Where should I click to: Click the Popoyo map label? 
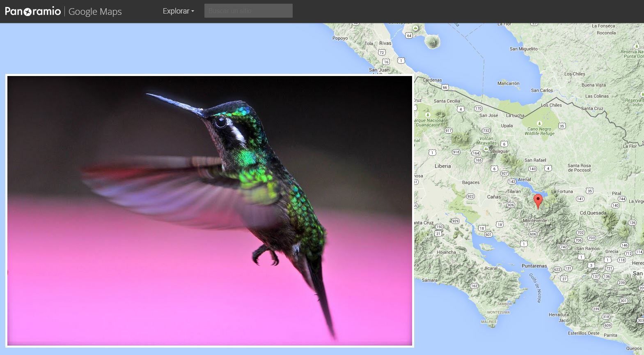pos(340,38)
